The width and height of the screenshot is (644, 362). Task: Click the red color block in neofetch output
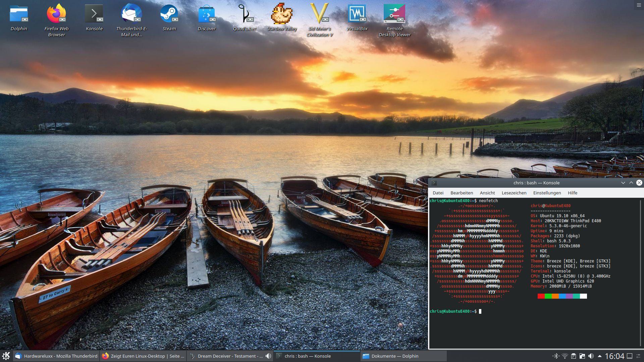click(x=541, y=296)
